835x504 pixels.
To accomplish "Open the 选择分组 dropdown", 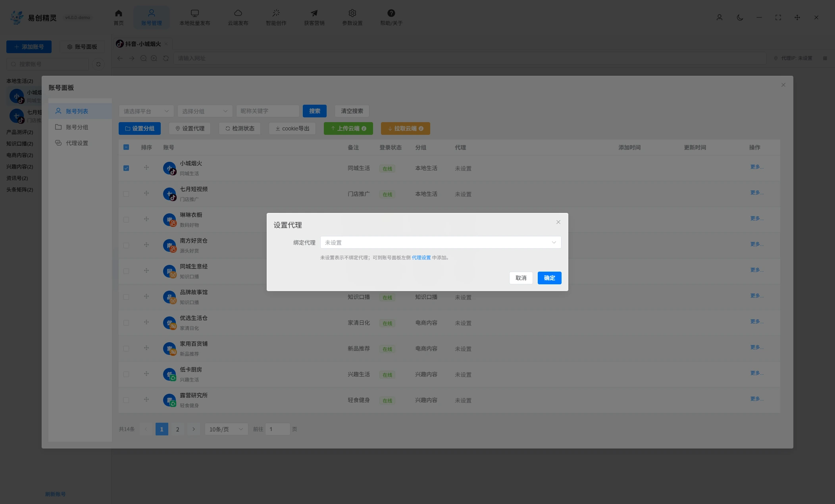I will click(x=205, y=111).
